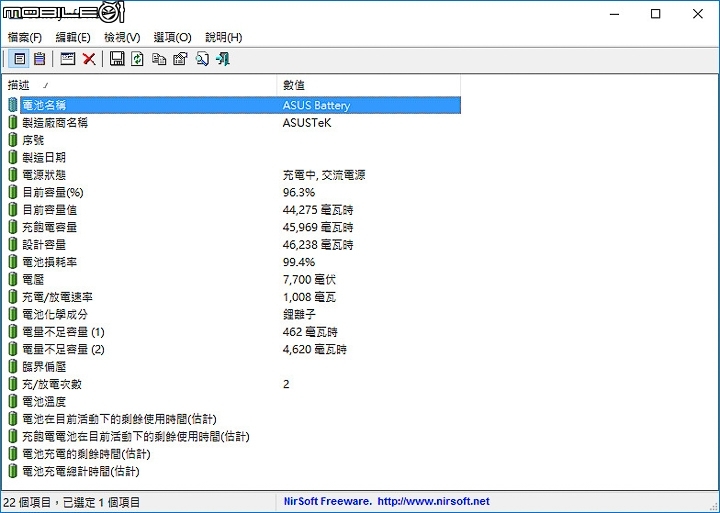720x513 pixels.
Task: Click the '99.4%' battery wear value
Action: pos(298,262)
